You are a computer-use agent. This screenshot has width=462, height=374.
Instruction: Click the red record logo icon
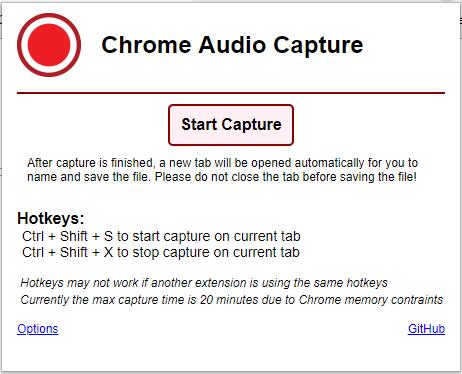pyautogui.click(x=49, y=45)
